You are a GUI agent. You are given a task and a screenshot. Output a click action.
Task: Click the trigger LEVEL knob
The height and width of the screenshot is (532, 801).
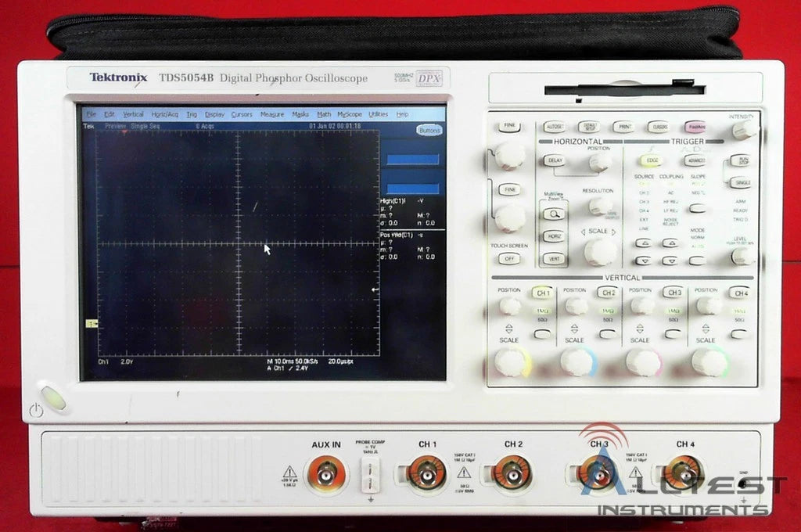pyautogui.click(x=742, y=256)
